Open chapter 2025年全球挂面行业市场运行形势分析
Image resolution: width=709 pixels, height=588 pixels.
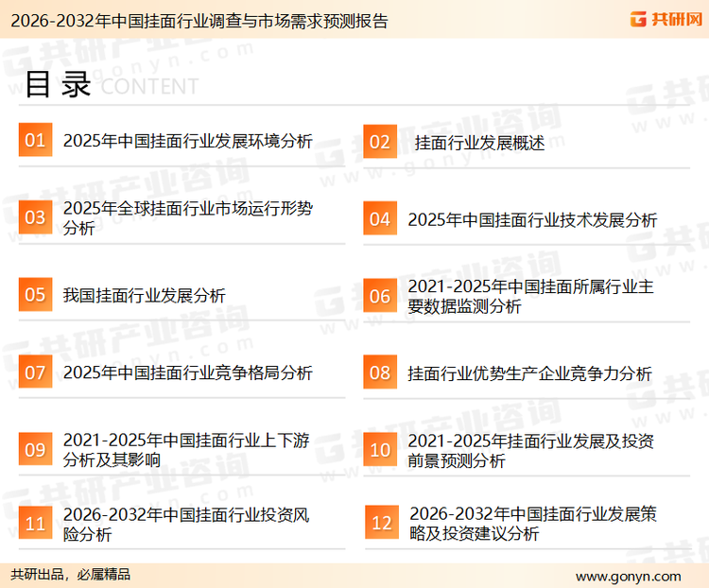188,217
